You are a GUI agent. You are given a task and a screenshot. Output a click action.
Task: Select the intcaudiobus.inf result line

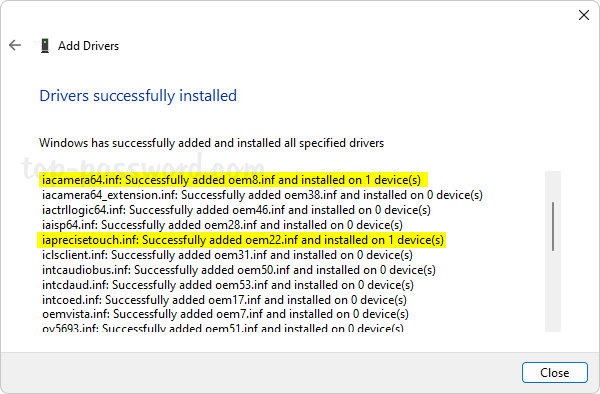pyautogui.click(x=239, y=270)
